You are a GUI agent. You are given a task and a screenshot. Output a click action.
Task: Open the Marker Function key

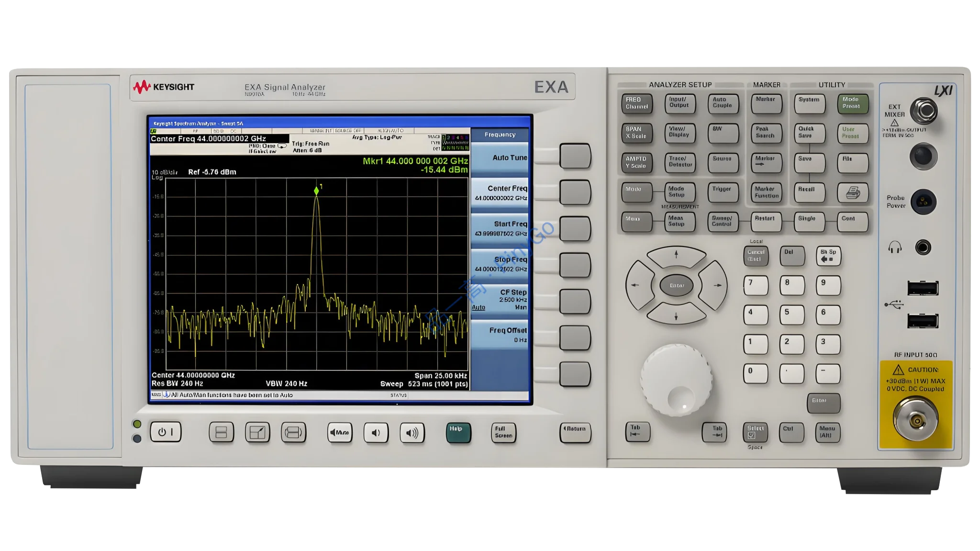tap(767, 192)
